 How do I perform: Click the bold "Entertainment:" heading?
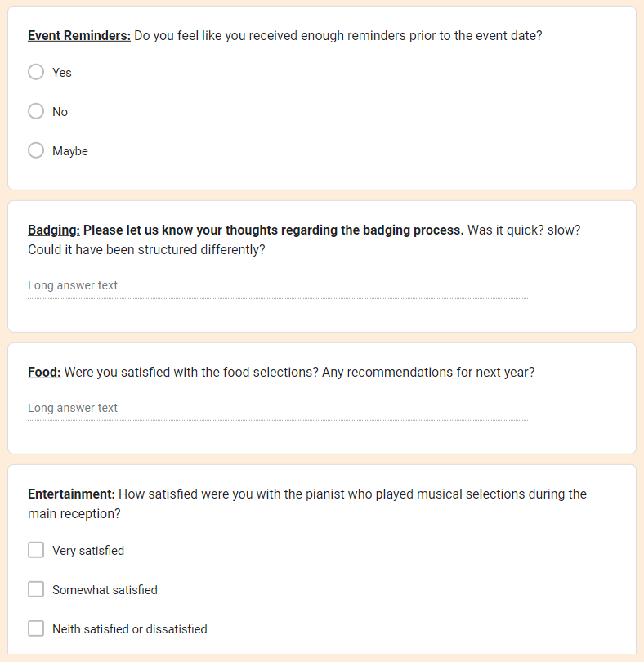click(71, 494)
